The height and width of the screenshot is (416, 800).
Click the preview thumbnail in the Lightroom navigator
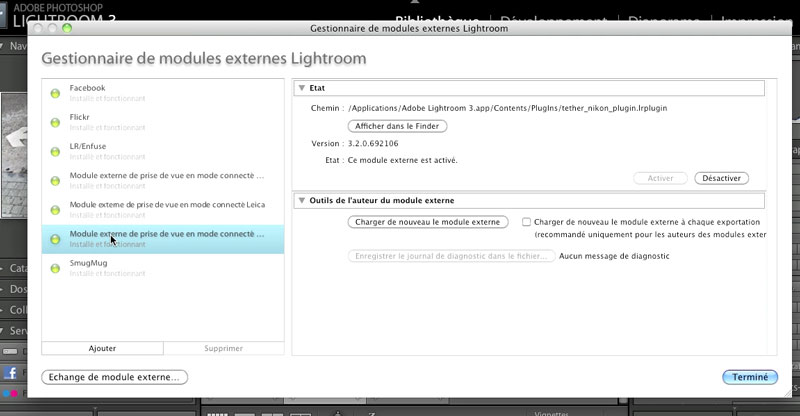[14, 155]
